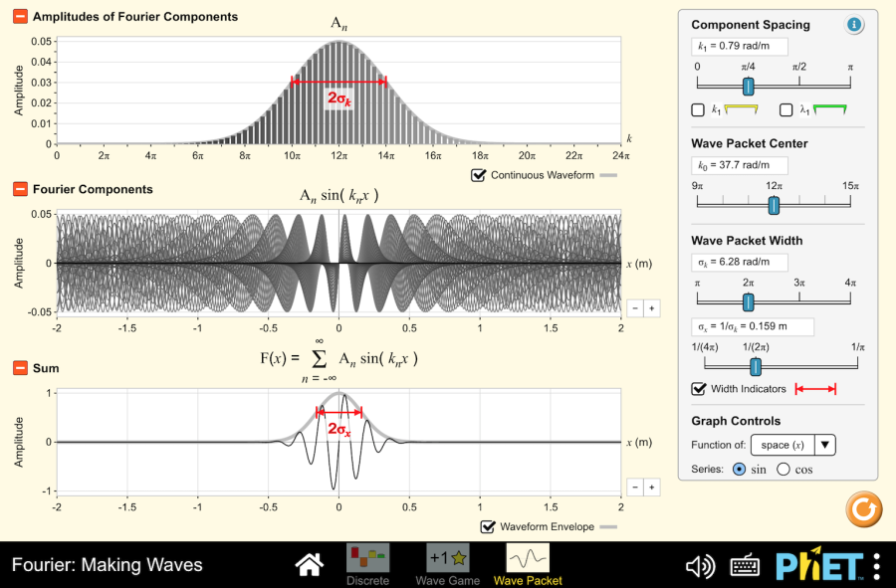Select the cos series radio button
This screenshot has height=588, width=896.
click(x=783, y=469)
